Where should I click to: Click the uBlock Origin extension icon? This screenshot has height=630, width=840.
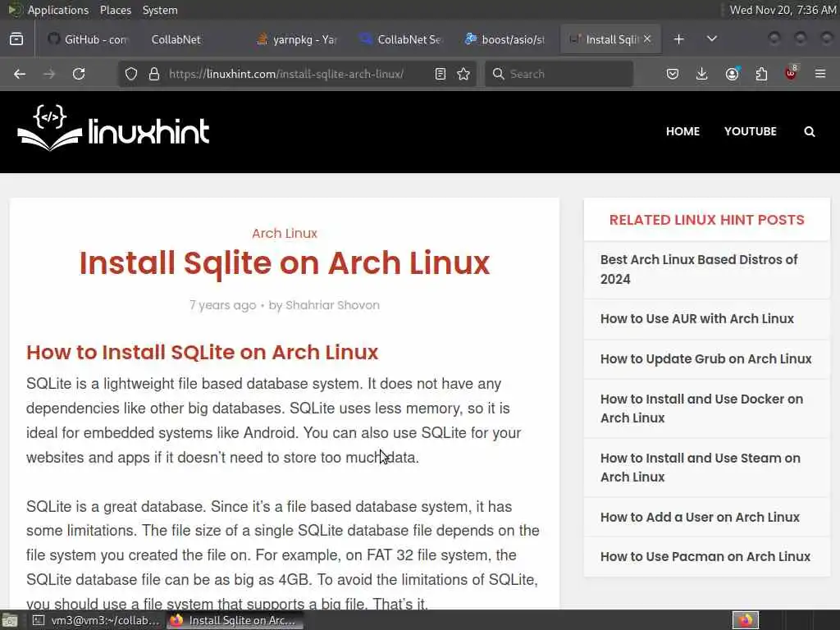[x=791, y=73]
